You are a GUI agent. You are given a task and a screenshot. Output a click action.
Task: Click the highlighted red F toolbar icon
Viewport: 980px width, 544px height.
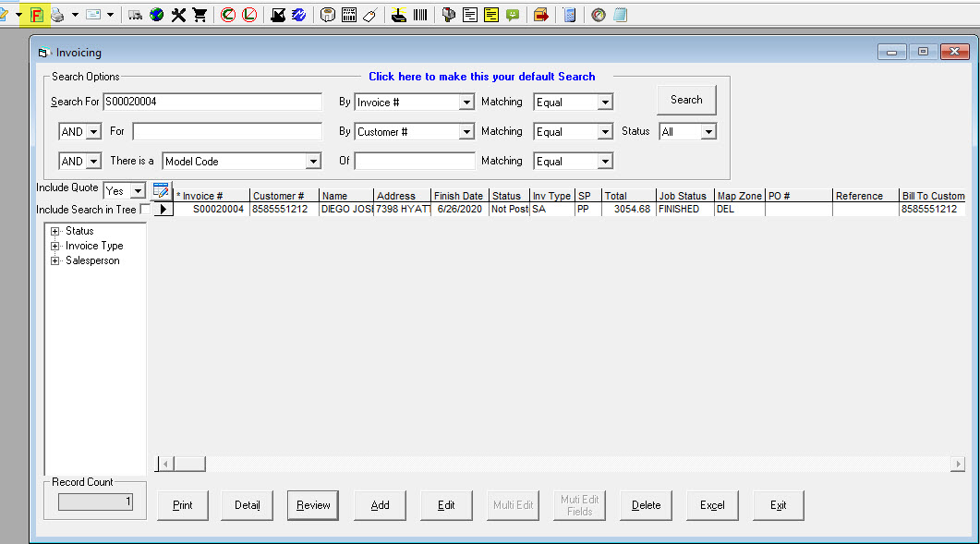coord(37,15)
